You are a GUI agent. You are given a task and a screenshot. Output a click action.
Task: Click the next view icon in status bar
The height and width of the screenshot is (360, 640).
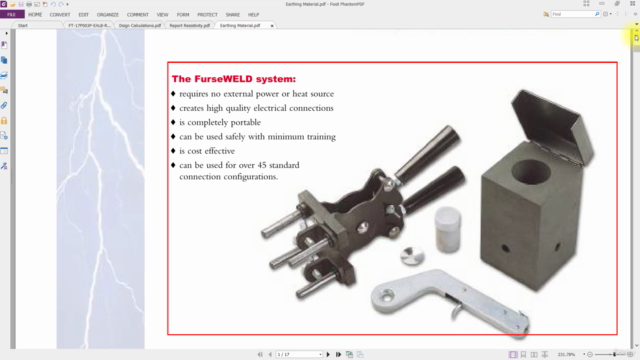click(x=360, y=354)
